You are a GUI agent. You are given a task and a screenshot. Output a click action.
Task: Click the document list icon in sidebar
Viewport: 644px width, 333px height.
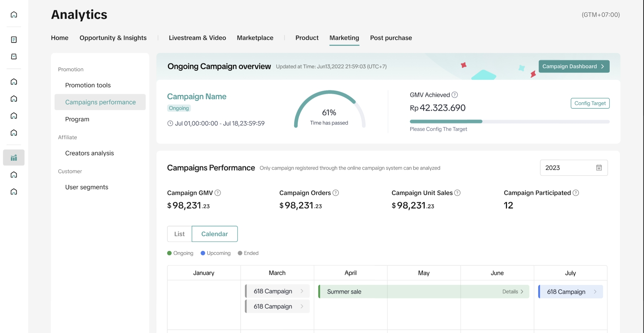[14, 40]
